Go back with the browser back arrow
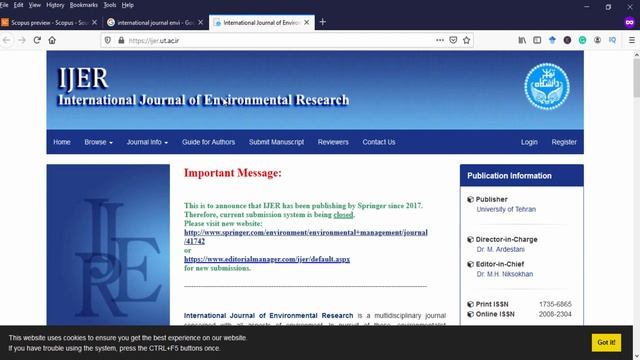Image resolution: width=640 pixels, height=360 pixels. tap(7, 40)
